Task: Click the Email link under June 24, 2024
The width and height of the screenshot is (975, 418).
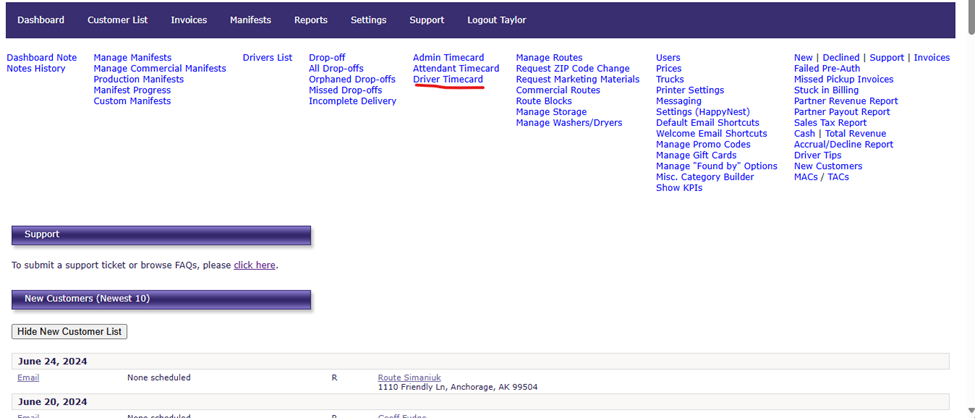Action: pyautogui.click(x=28, y=378)
